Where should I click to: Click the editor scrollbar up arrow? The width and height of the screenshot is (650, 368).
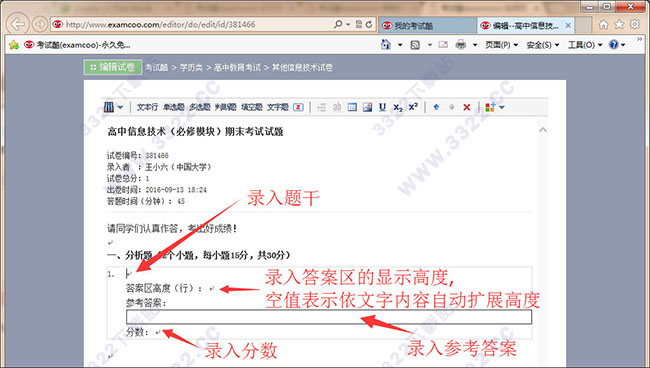[543, 130]
